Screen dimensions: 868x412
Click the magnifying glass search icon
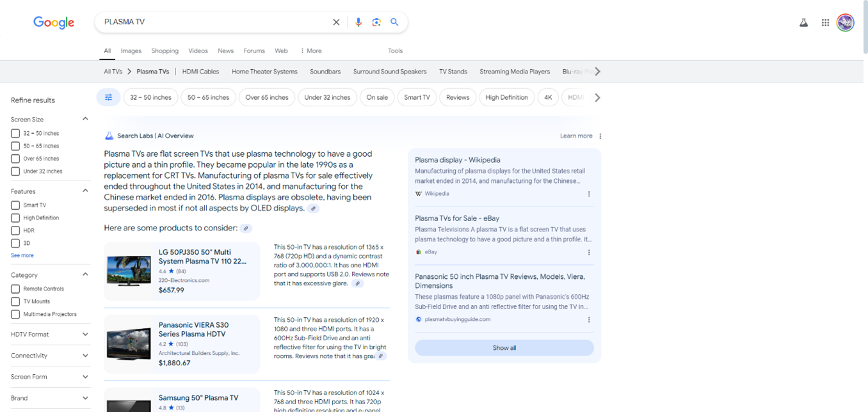click(x=395, y=22)
